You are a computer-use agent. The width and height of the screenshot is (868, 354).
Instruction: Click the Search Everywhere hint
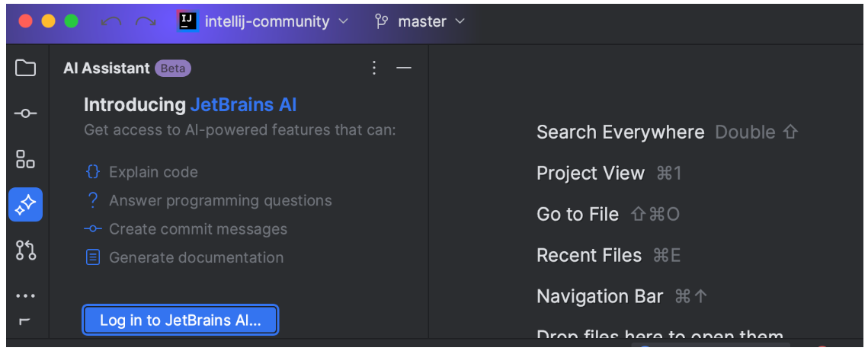620,132
